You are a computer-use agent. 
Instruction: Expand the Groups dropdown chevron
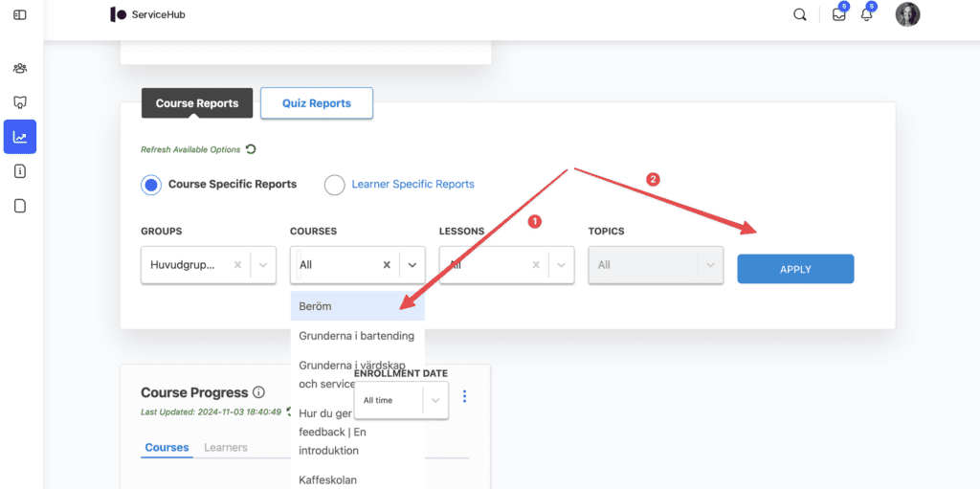(263, 264)
